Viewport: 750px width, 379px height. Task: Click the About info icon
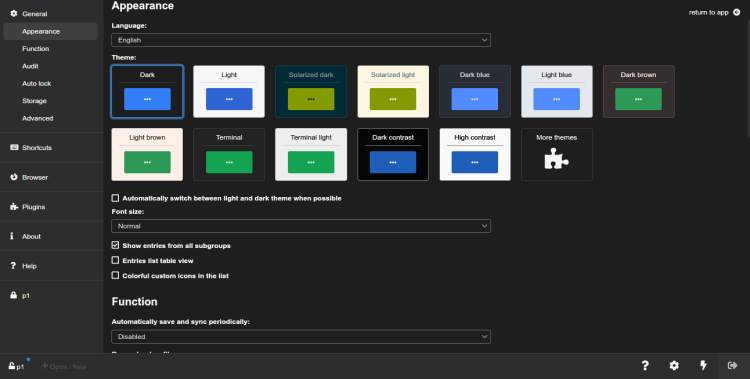tap(12, 236)
